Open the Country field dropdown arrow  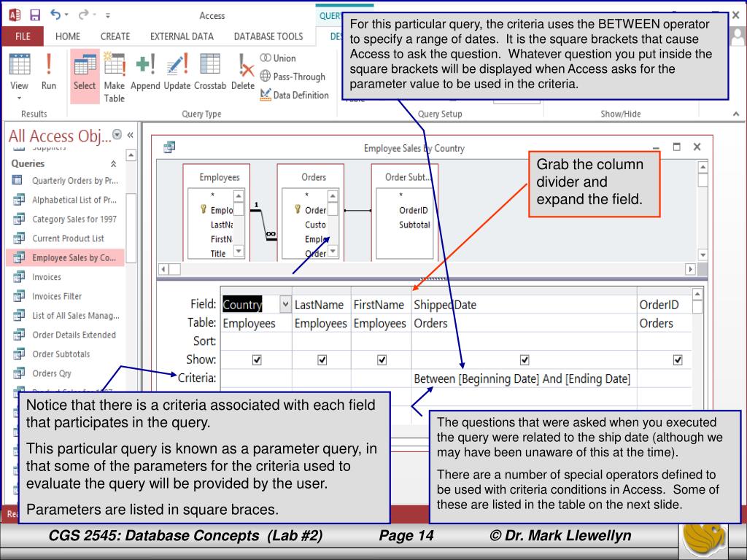click(285, 304)
